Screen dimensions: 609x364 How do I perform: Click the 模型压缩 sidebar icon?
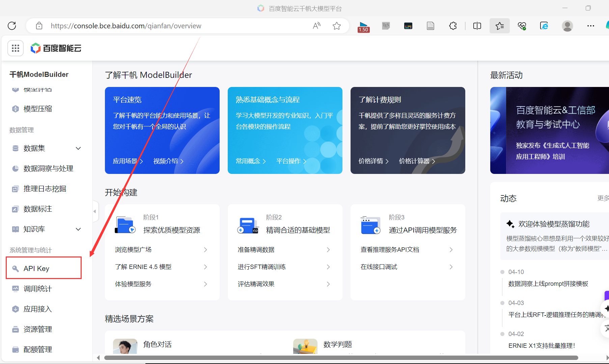tap(15, 109)
